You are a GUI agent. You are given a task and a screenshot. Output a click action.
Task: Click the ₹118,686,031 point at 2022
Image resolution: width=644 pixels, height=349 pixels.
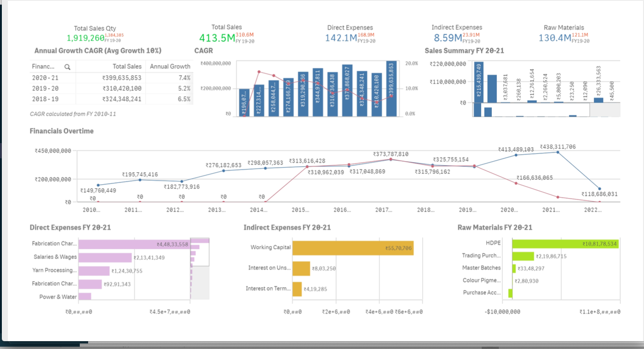[599, 188]
